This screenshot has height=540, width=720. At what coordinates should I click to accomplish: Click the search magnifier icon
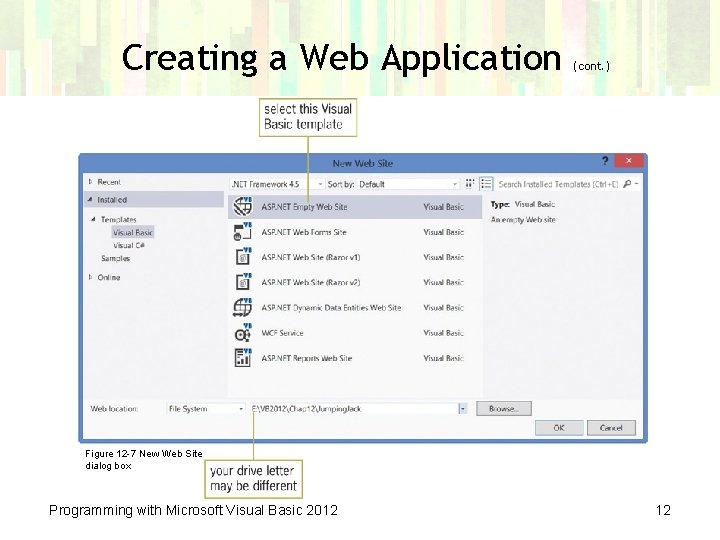[x=627, y=184]
